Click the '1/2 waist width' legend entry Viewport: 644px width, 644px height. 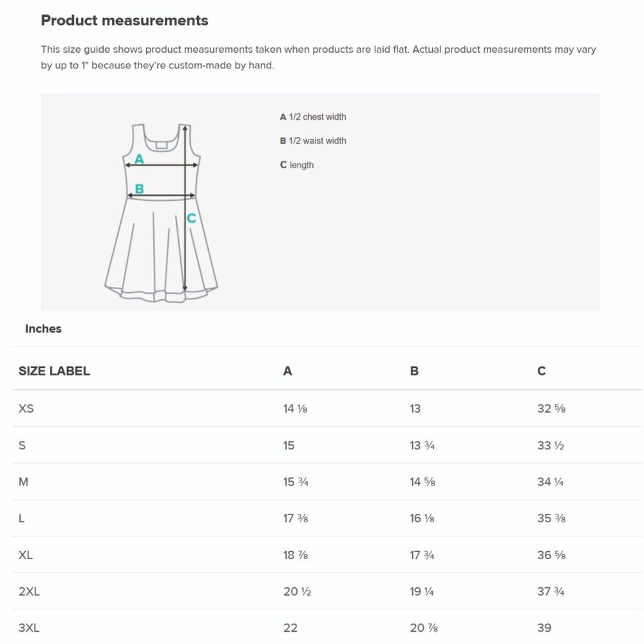[313, 140]
